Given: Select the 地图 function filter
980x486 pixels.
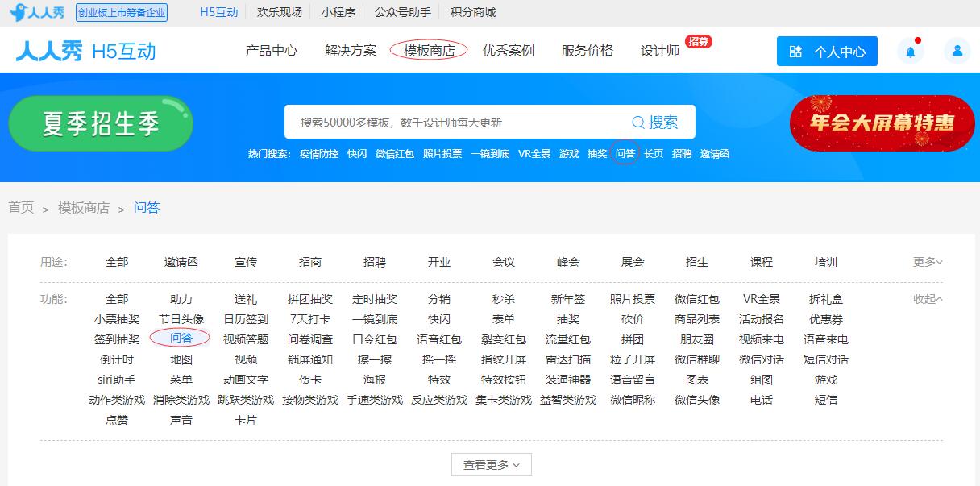Looking at the screenshot, I should pyautogui.click(x=181, y=359).
